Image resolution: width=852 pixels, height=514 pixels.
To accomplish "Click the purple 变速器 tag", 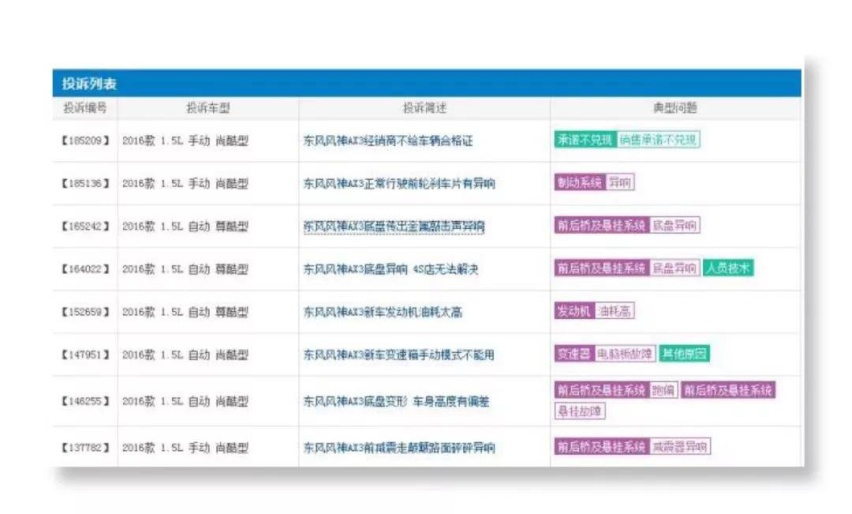I will [574, 354].
